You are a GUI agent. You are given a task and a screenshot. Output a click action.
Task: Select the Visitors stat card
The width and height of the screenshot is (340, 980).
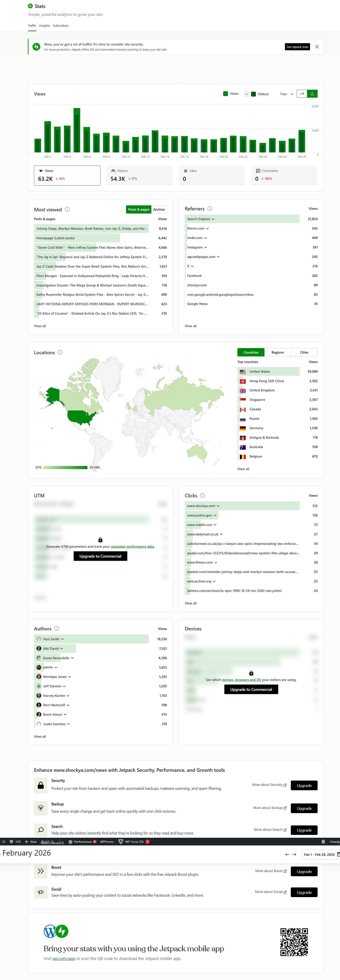coord(139,175)
